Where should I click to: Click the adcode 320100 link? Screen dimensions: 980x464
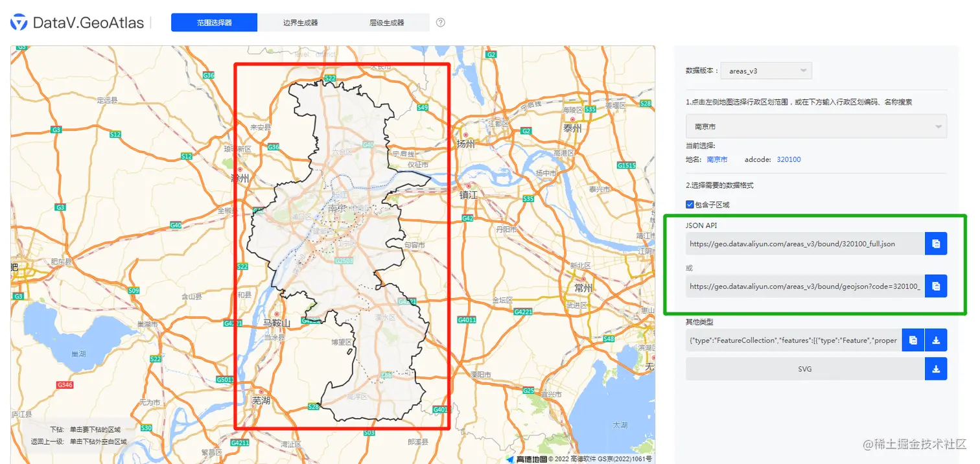(x=789, y=159)
